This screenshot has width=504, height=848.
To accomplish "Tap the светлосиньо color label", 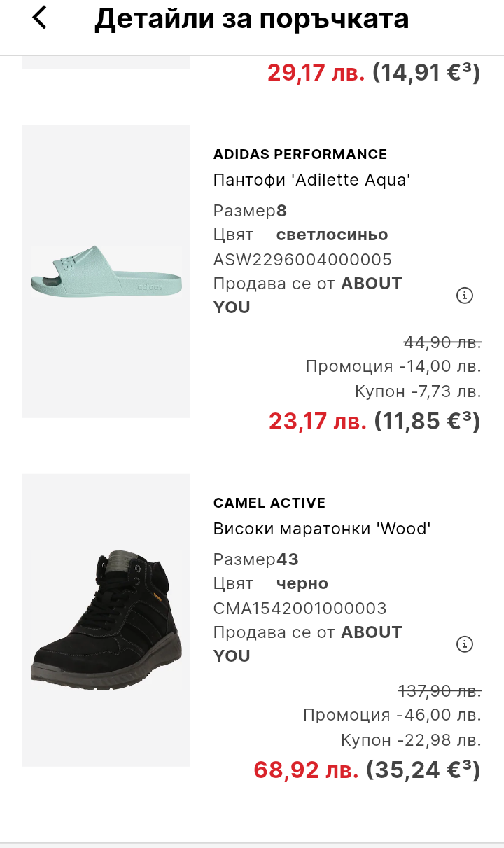I will 332,235.
